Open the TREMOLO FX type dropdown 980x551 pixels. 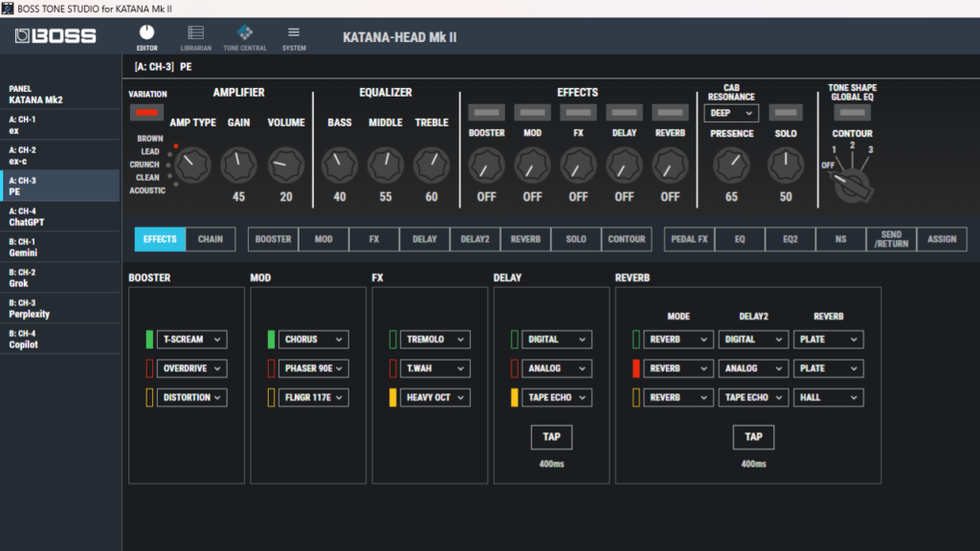click(435, 340)
